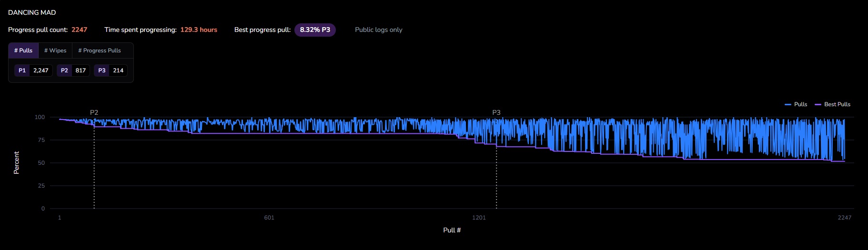Click the 75 y-axis tick label
This screenshot has height=250, width=868.
coord(41,140)
